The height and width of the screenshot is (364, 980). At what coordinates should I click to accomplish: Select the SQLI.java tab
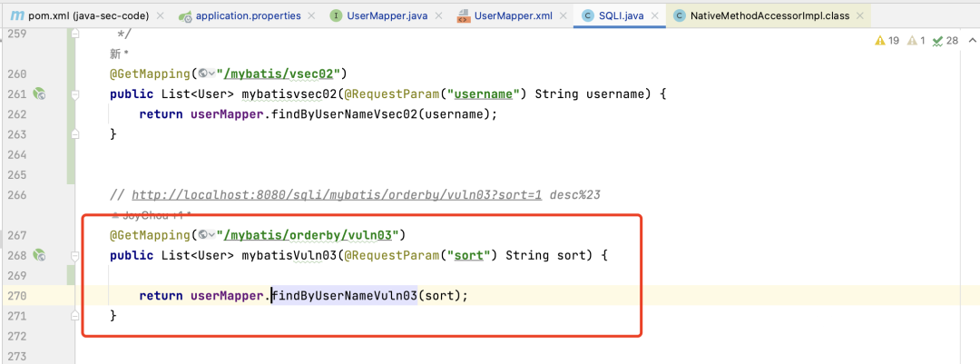tap(620, 15)
